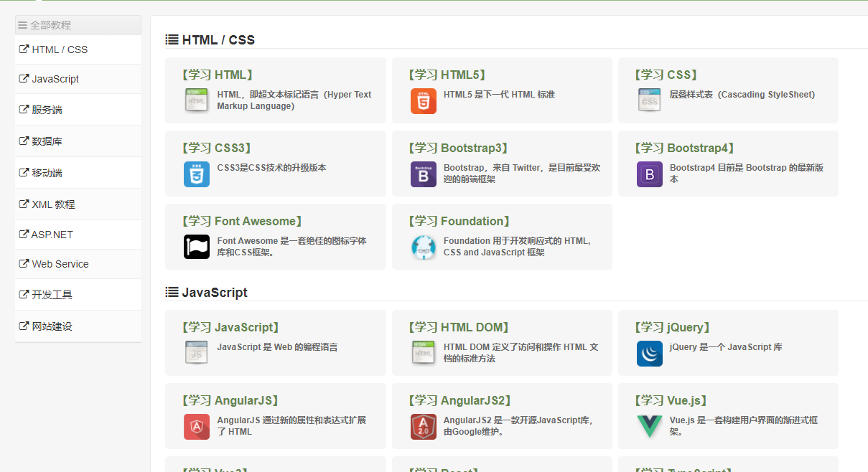Click external-link icon beside HTML / CSS
This screenshot has width=868, height=472.
pyautogui.click(x=24, y=49)
